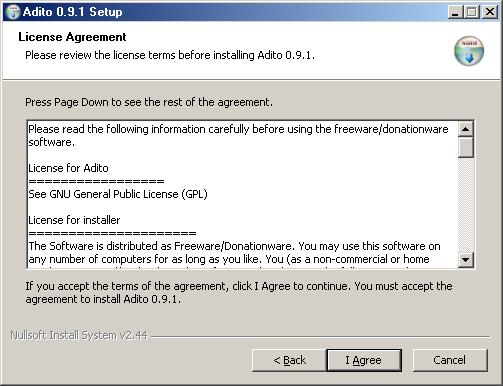This screenshot has width=503, height=386.
Task: Click the empty scrollbar track below the thumb
Action: click(466, 205)
